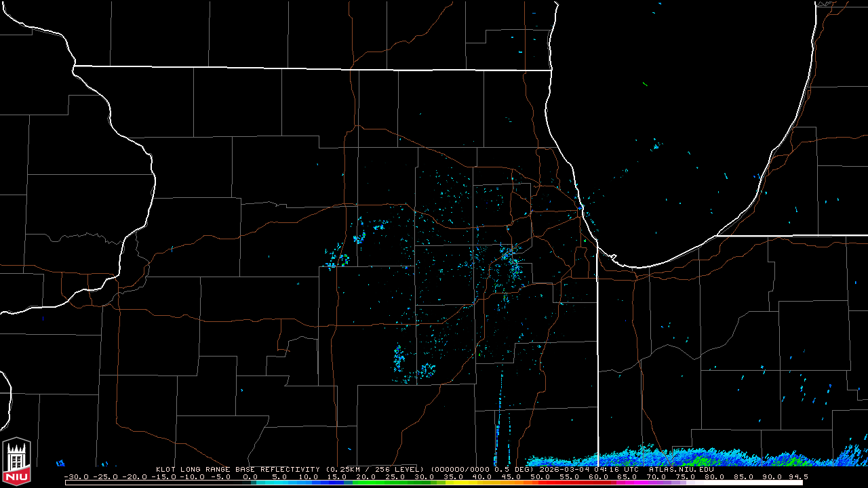This screenshot has width=868, height=488.
Task: Click the 0.0 scale label
Action: click(250, 477)
